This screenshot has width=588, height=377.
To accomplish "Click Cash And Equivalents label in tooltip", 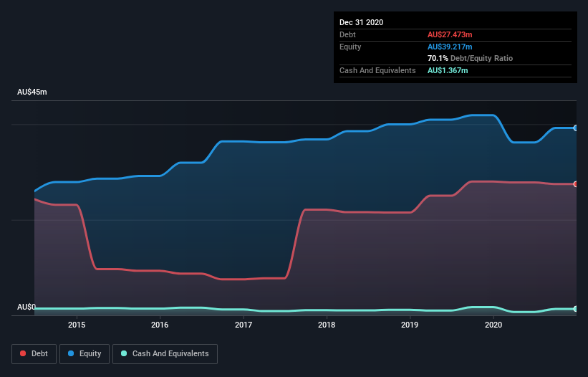I will coord(377,70).
